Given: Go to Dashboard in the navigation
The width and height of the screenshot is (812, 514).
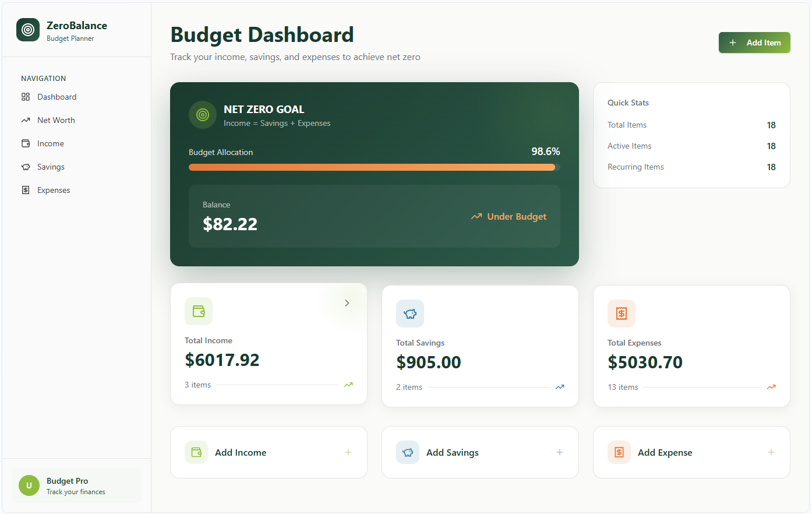Looking at the screenshot, I should 76,97.
